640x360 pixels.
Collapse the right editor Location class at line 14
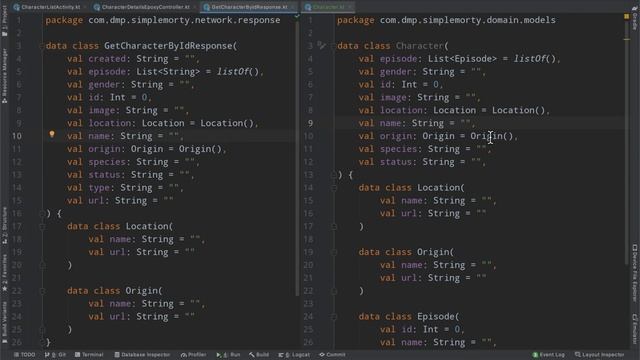pos(333,188)
